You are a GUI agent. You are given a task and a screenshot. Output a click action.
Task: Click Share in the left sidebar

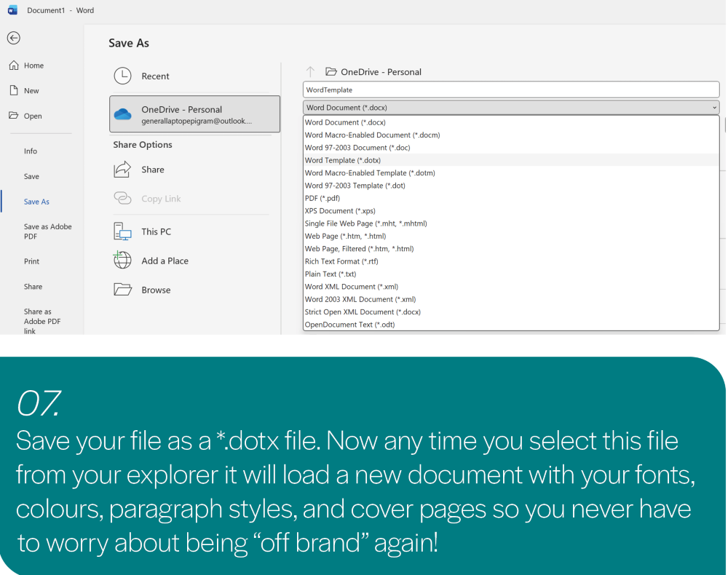coord(33,286)
